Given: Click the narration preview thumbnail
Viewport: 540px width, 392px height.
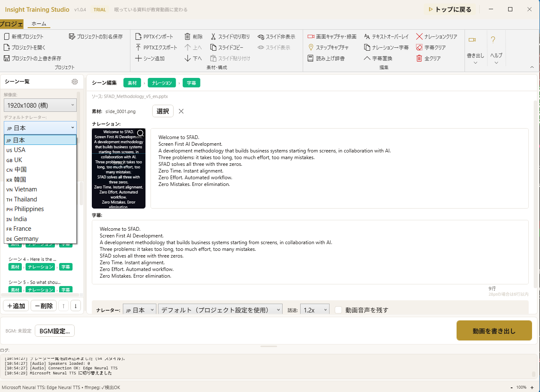Looking at the screenshot, I should [119, 168].
